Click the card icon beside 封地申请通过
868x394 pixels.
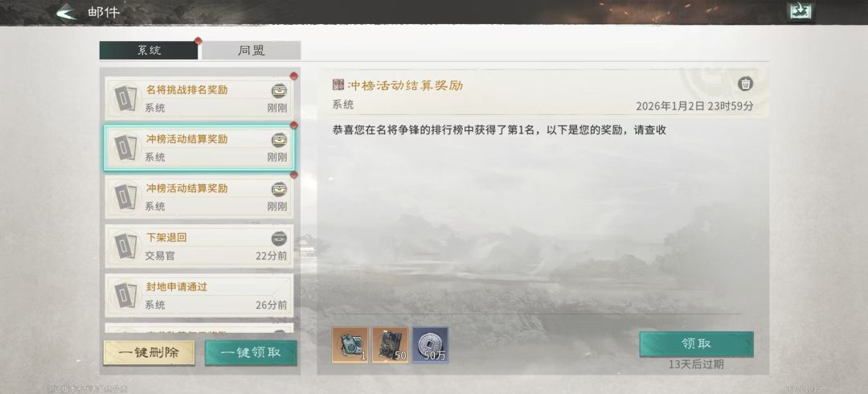125,295
